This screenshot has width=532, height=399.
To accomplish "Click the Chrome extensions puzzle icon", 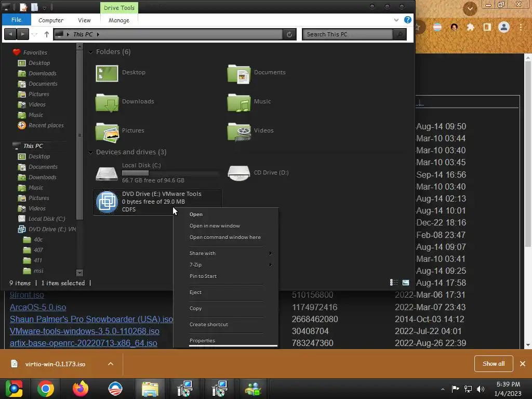I will pos(470,27).
